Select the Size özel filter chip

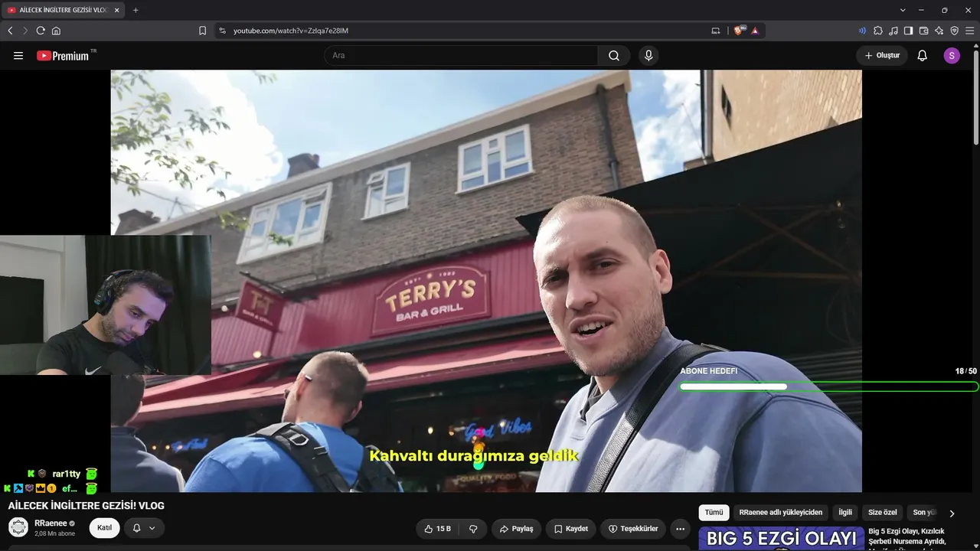(x=883, y=513)
